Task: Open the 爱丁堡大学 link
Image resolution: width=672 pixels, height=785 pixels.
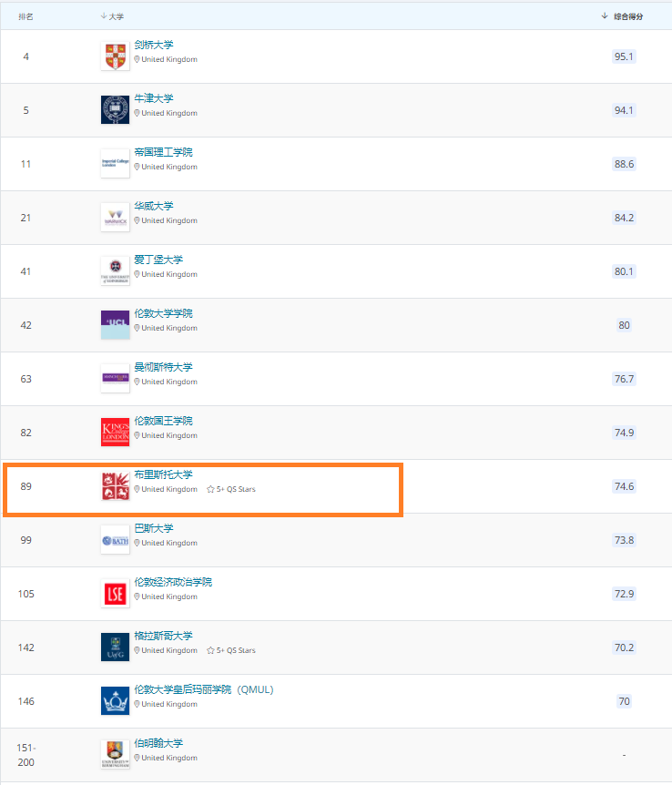Action: (x=158, y=260)
